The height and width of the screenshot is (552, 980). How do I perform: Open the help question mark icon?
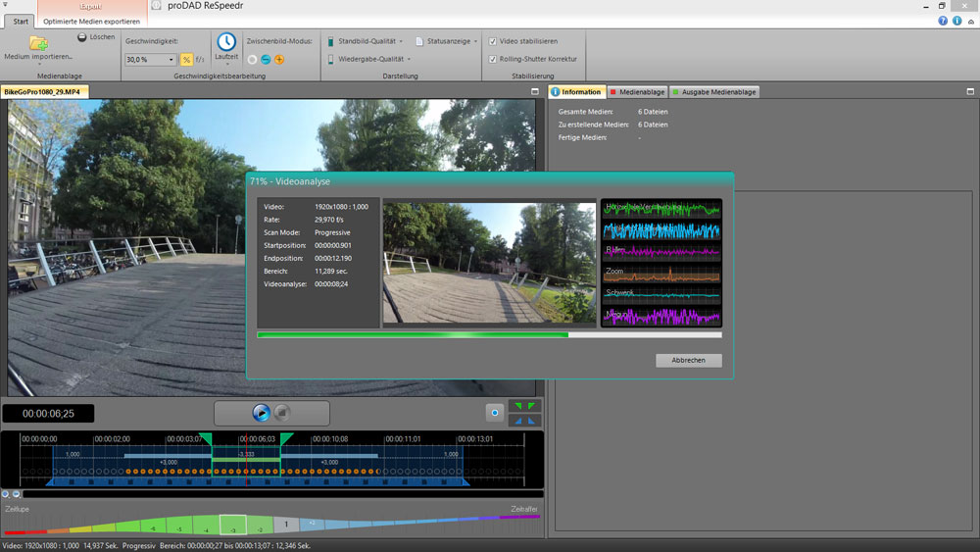pyautogui.click(x=943, y=20)
